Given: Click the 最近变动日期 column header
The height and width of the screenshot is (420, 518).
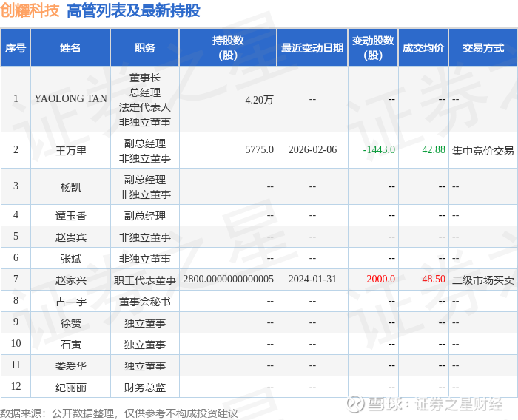Looking at the screenshot, I should click(x=312, y=48).
